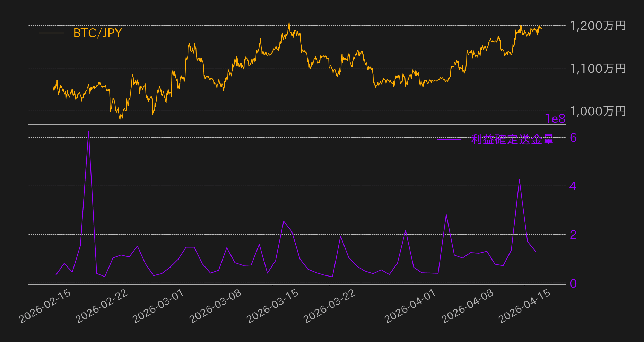
Task: Click the purple 1e8 scale exponent label
Action: click(x=555, y=119)
